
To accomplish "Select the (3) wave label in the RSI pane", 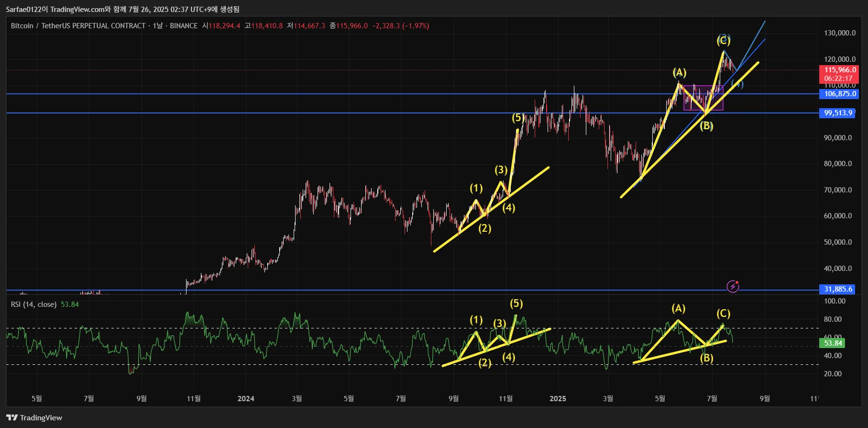I will tap(500, 324).
